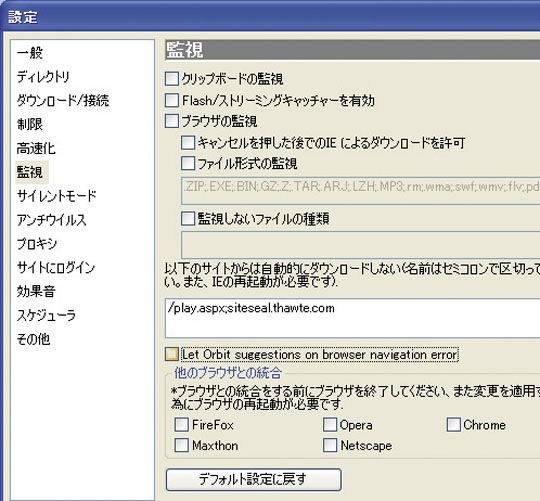Enable Maxthon browser integration
This screenshot has height=501, width=540.
(x=181, y=445)
